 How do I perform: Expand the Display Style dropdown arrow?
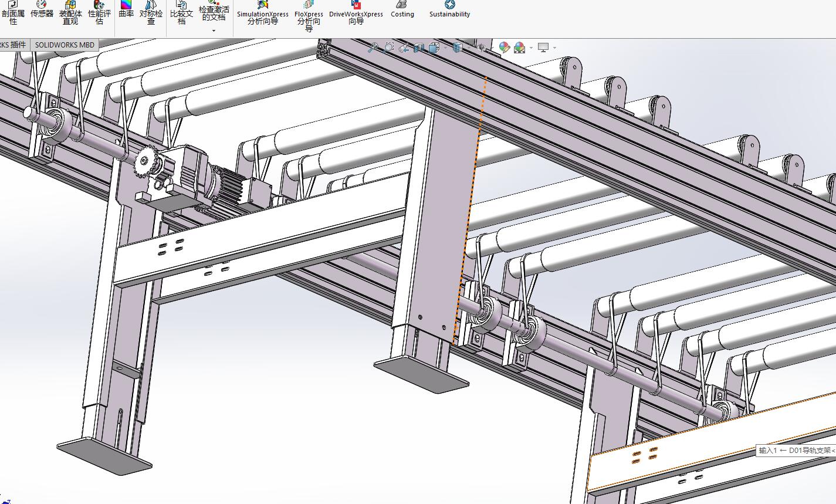[469, 48]
